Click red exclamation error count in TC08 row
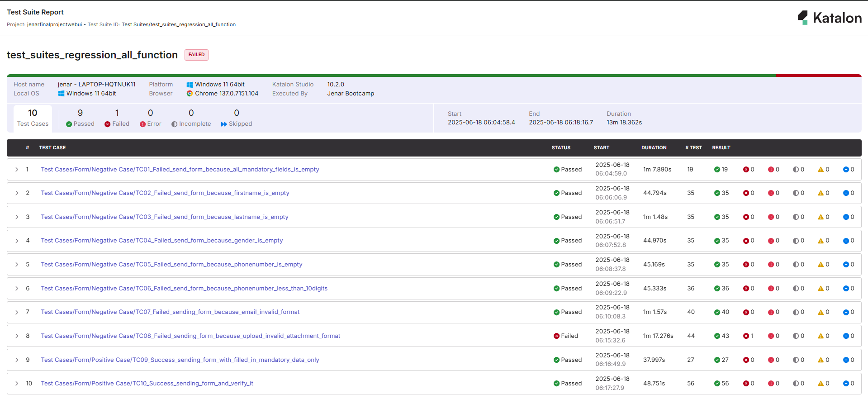The image size is (868, 413). coord(773,336)
